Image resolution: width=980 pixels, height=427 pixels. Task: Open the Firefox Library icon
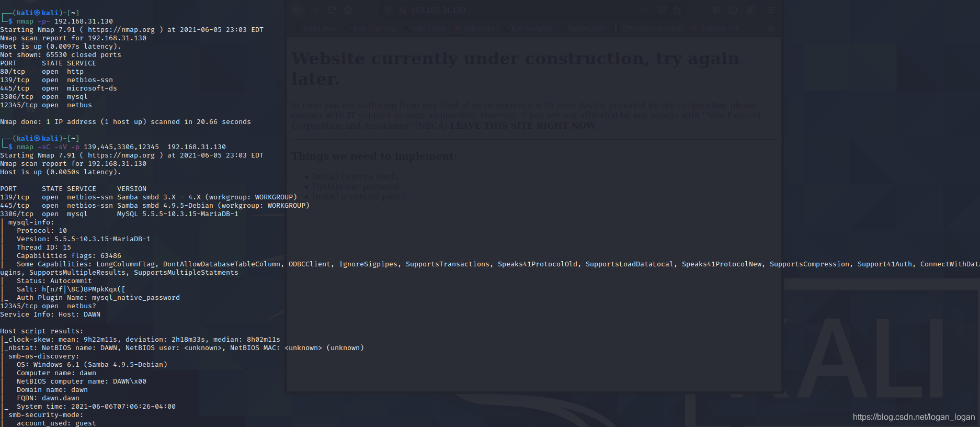coord(717,10)
